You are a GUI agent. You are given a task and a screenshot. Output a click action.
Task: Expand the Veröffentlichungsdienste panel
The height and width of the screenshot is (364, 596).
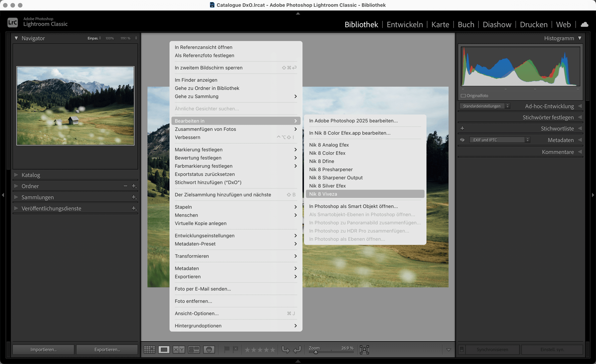pos(16,208)
